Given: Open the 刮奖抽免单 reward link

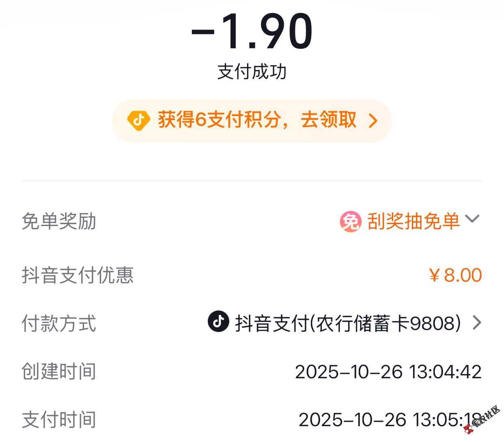Looking at the screenshot, I should pyautogui.click(x=413, y=222).
